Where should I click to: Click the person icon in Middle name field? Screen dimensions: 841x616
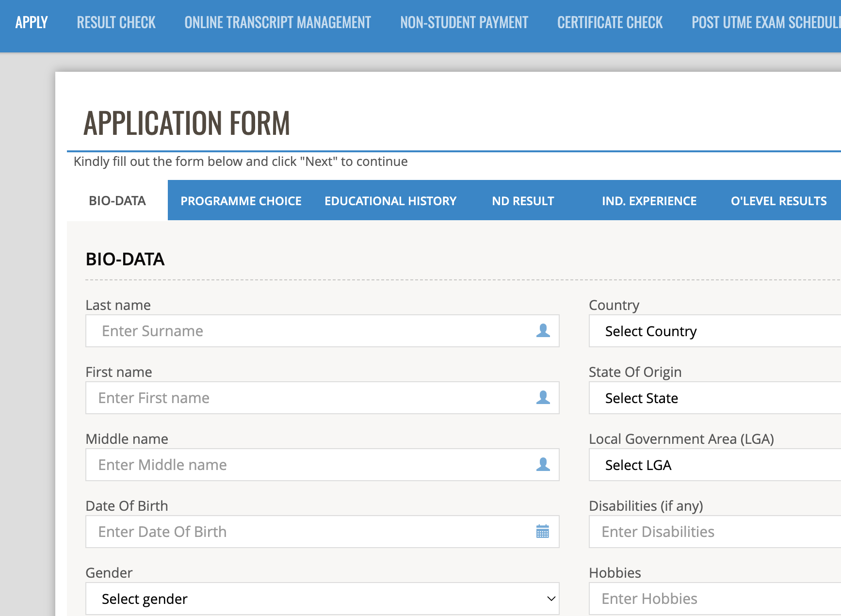[543, 465]
